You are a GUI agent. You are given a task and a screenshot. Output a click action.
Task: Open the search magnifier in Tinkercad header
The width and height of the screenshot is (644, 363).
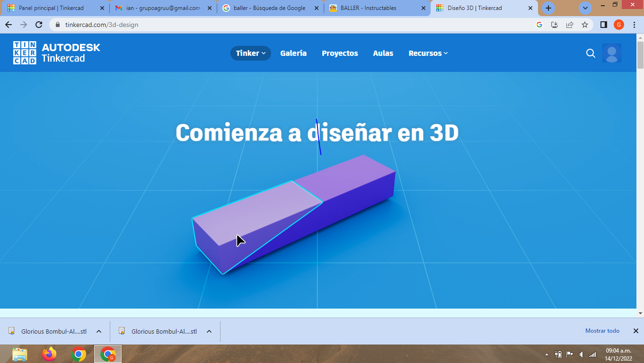[591, 53]
